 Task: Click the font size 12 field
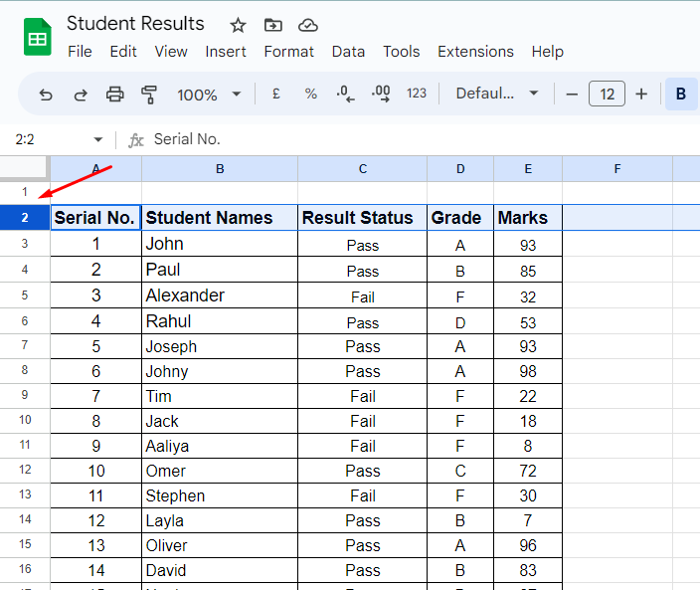pos(607,94)
